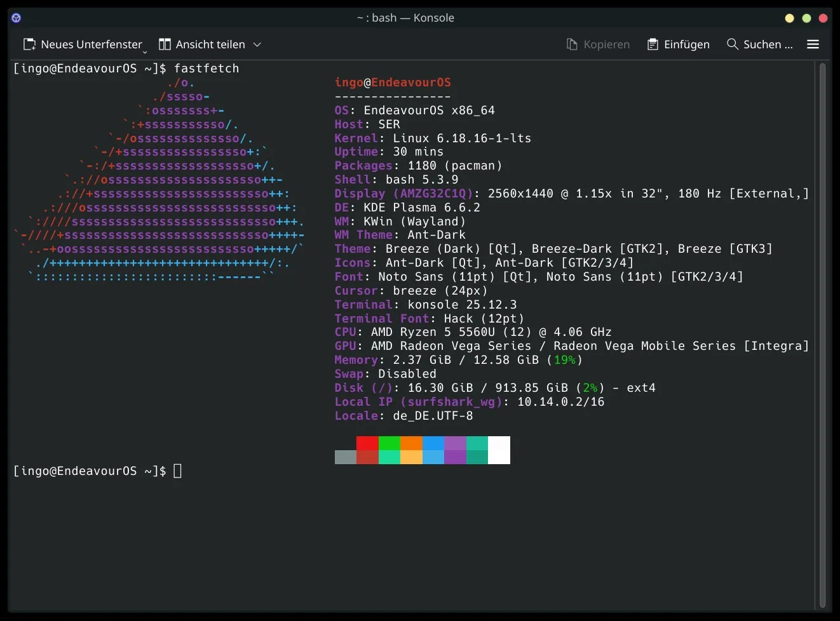
Task: Click the Neues Unterfenster label
Action: (x=91, y=44)
